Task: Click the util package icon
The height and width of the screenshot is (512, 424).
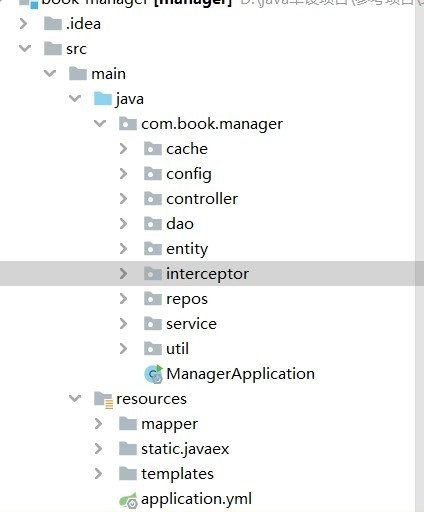Action: click(153, 349)
